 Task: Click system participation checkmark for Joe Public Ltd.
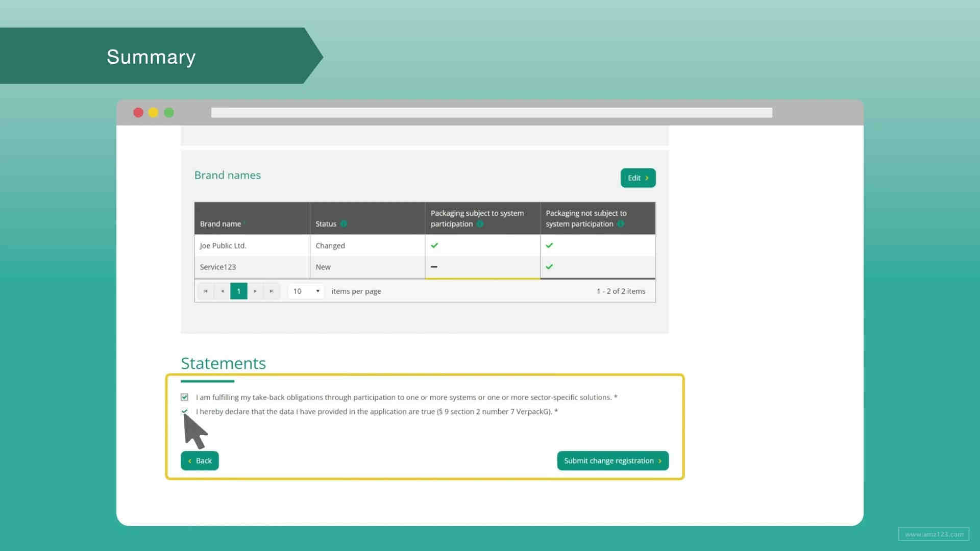coord(434,245)
